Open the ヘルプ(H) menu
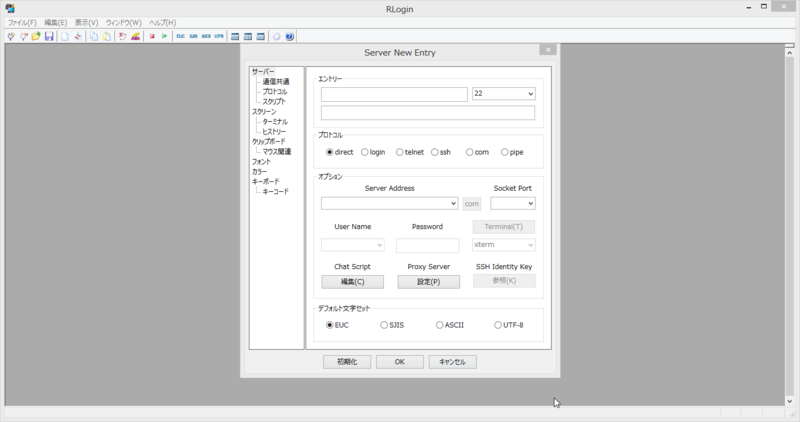Viewport: 800px width, 422px height. [162, 22]
